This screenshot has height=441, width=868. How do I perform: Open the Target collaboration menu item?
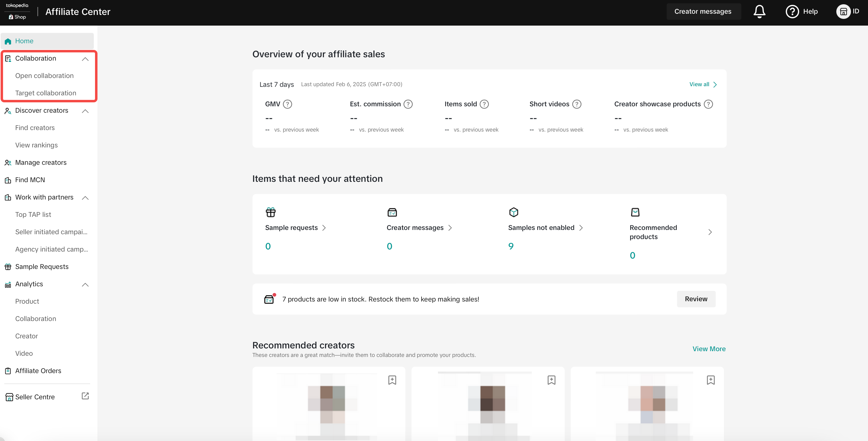pos(45,93)
